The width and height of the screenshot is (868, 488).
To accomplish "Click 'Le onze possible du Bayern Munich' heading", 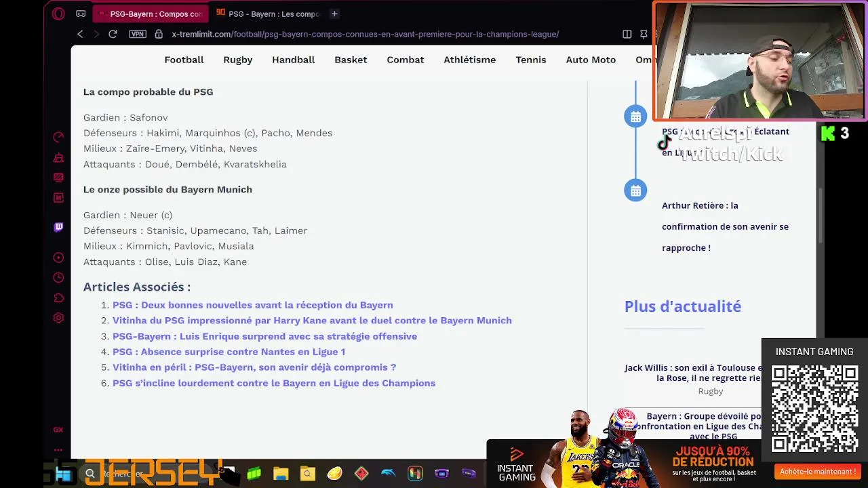I will [x=167, y=189].
